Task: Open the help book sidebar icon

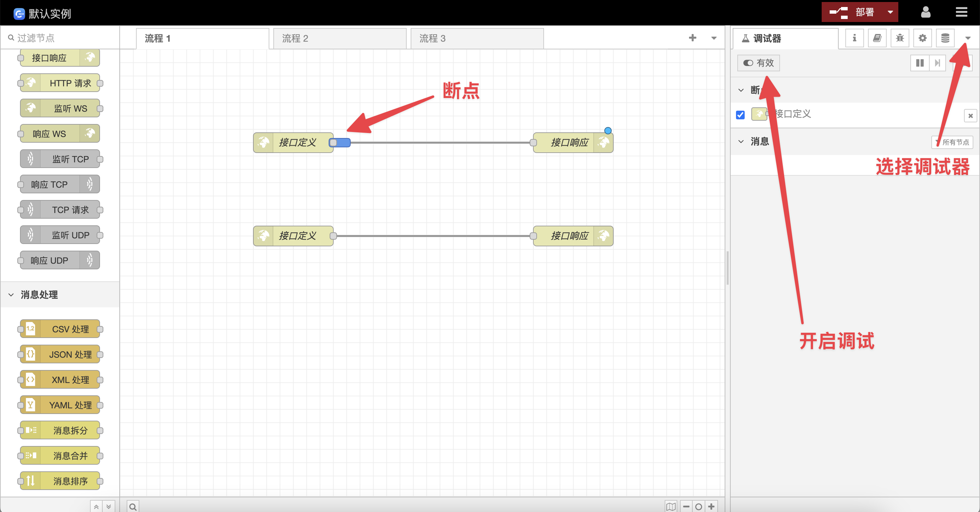Action: point(877,38)
